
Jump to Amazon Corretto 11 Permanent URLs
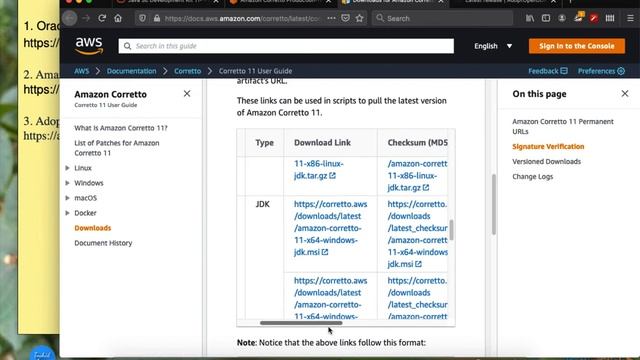pyautogui.click(x=563, y=127)
